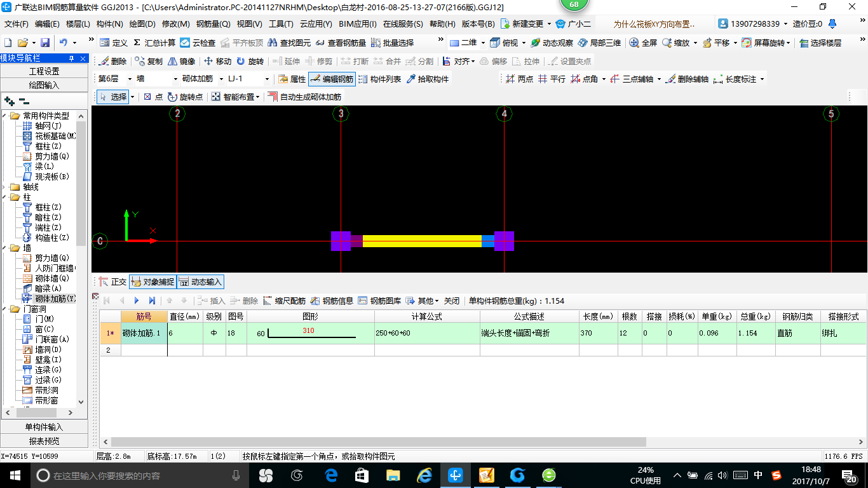This screenshot has height=488, width=868.
Task: Click the 删除 delete tool in edit toolbar
Action: point(113,62)
